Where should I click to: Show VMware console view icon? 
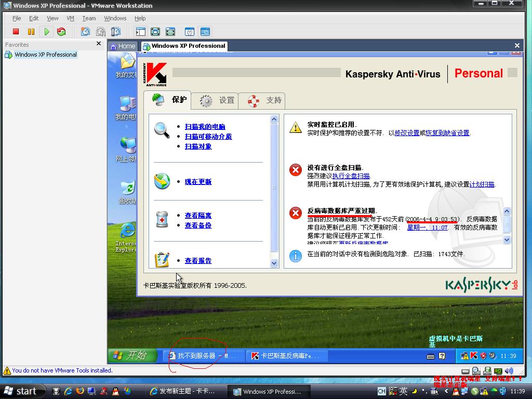205,32
